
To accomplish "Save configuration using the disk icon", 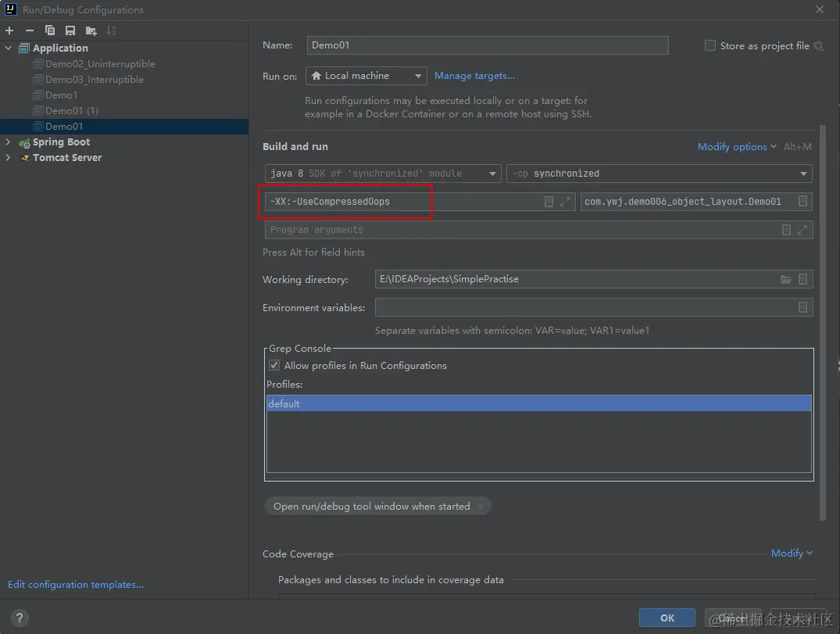I will pos(70,30).
